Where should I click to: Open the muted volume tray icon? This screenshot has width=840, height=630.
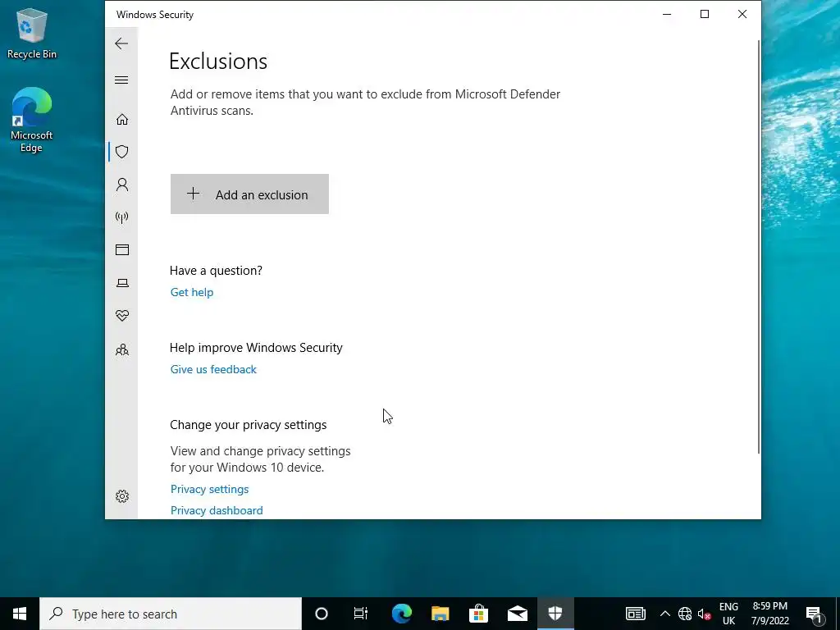click(x=704, y=614)
